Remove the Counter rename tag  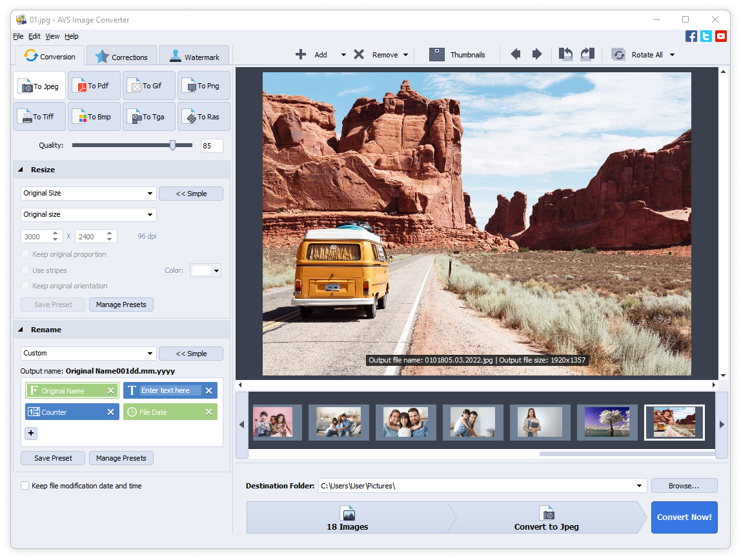tap(110, 412)
